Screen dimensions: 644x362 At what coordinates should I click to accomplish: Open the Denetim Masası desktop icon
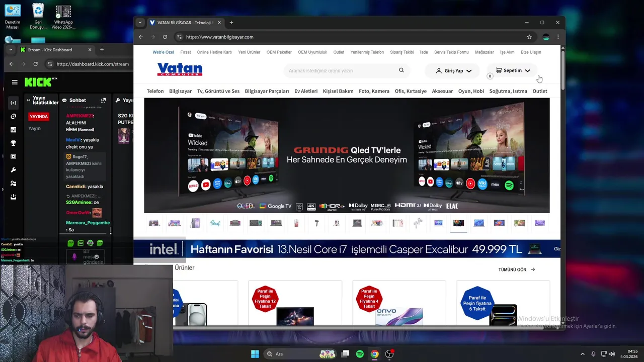pyautogui.click(x=13, y=17)
